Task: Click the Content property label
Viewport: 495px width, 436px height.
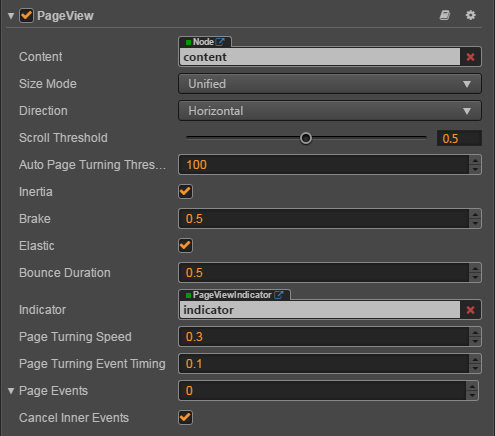Action: pyautogui.click(x=41, y=57)
